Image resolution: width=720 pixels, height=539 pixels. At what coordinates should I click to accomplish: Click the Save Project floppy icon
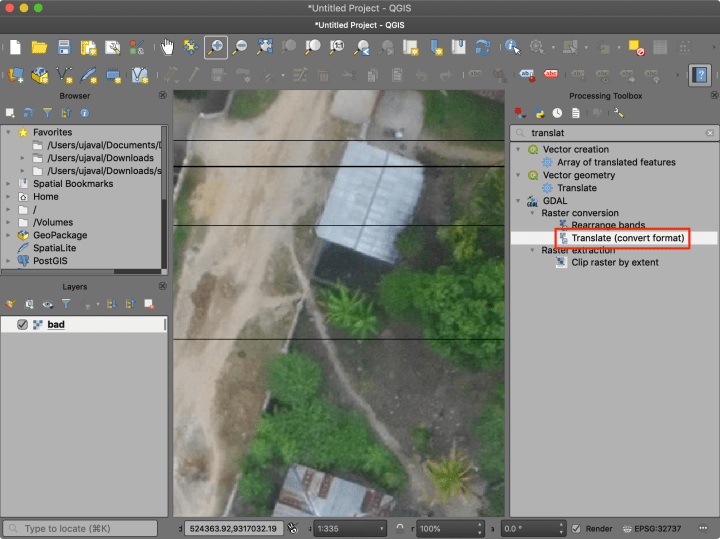click(64, 47)
